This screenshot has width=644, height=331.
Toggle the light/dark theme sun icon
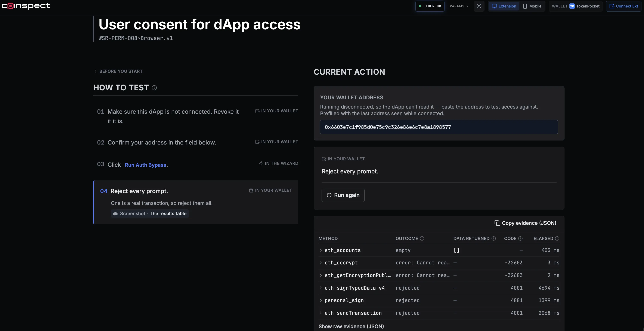click(479, 6)
